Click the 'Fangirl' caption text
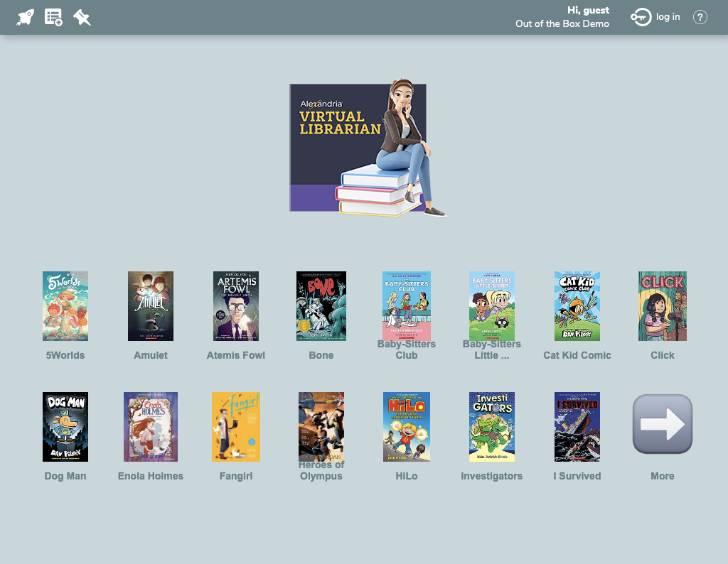 click(236, 476)
